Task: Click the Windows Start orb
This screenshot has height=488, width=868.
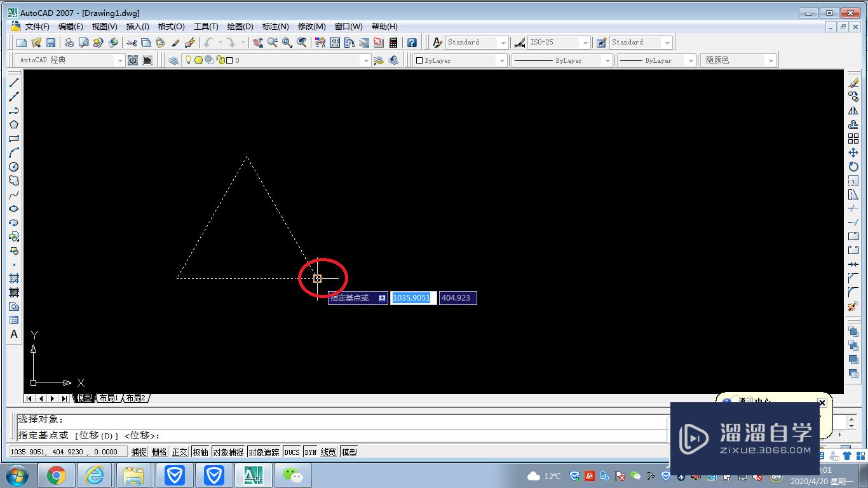Action: point(17,475)
